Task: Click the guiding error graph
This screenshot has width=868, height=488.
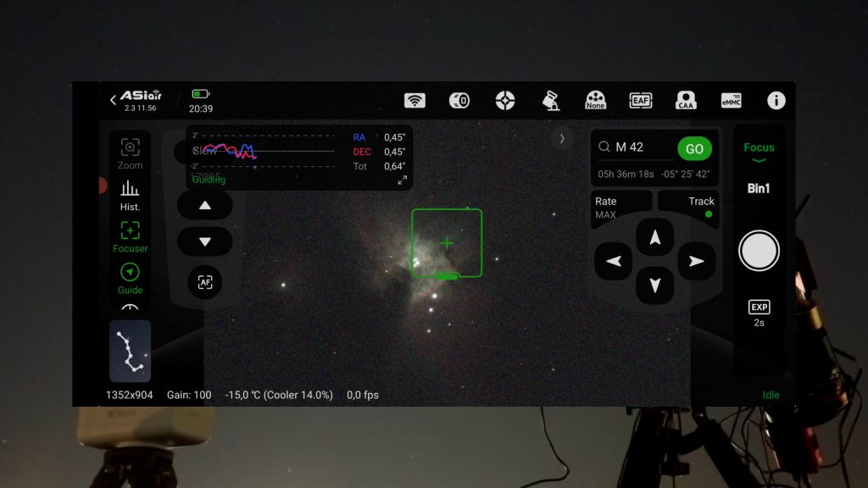Action: (x=264, y=151)
